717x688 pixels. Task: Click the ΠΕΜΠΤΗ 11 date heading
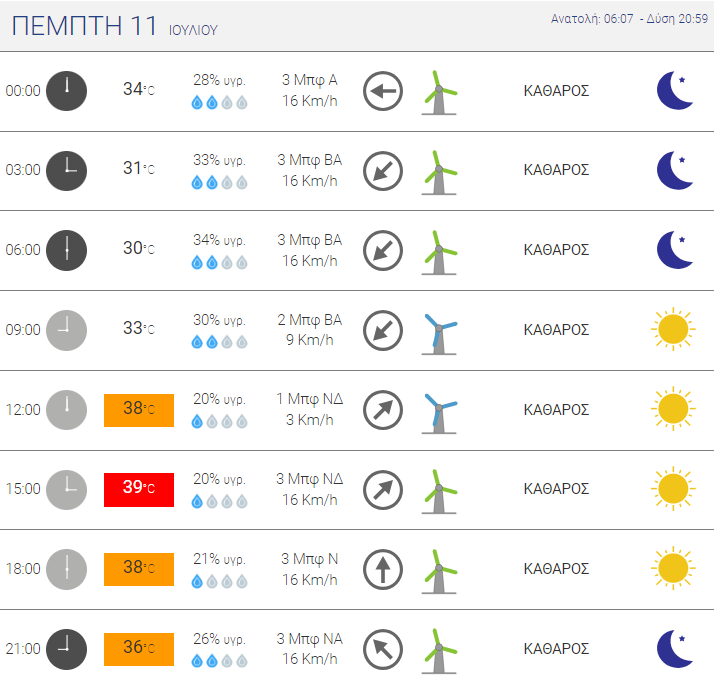point(85,26)
